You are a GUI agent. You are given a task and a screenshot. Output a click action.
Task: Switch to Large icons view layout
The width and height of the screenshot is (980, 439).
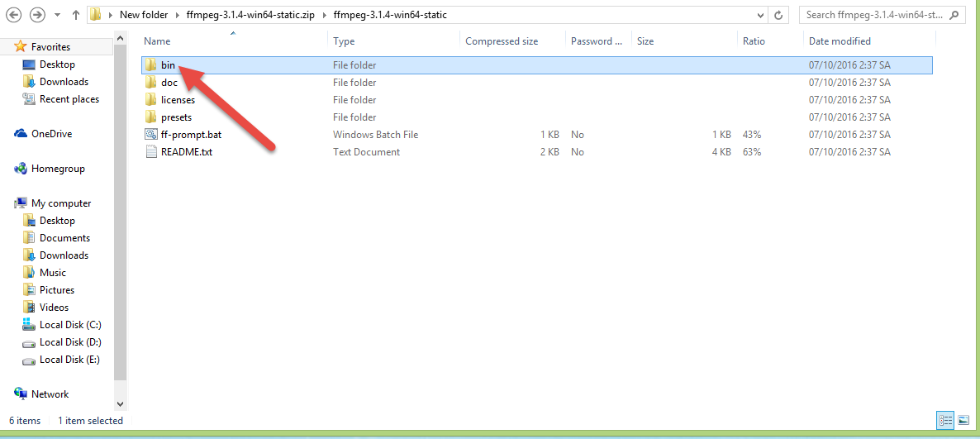coord(963,421)
